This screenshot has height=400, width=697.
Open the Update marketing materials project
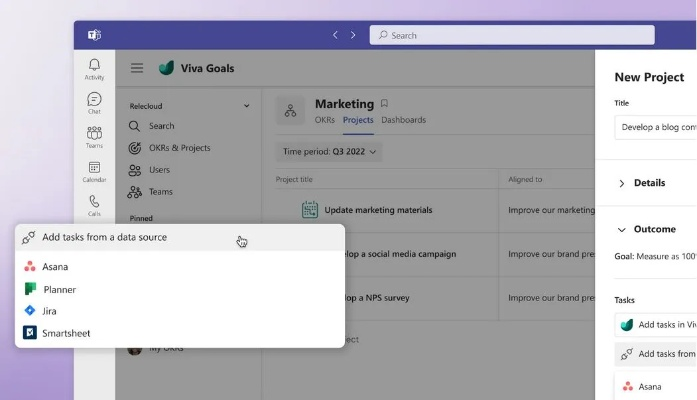tap(378, 210)
